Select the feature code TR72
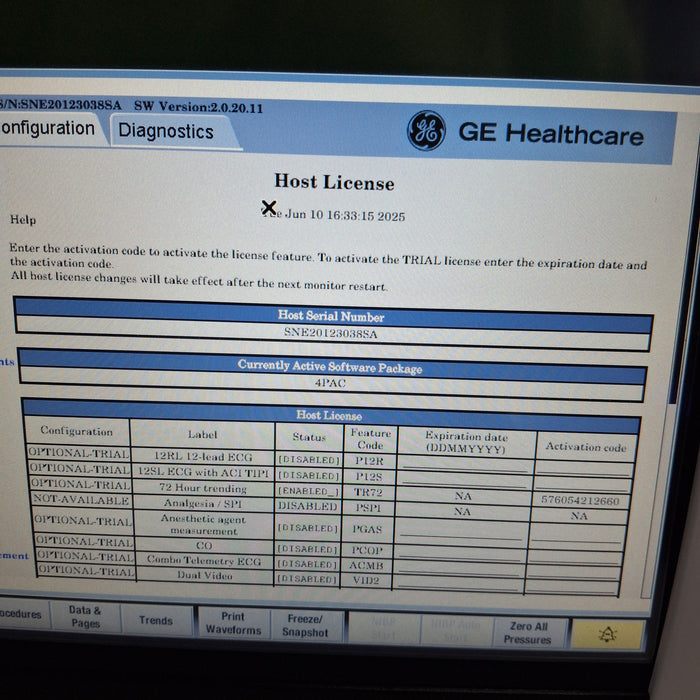Image resolution: width=700 pixels, height=700 pixels. point(368,492)
